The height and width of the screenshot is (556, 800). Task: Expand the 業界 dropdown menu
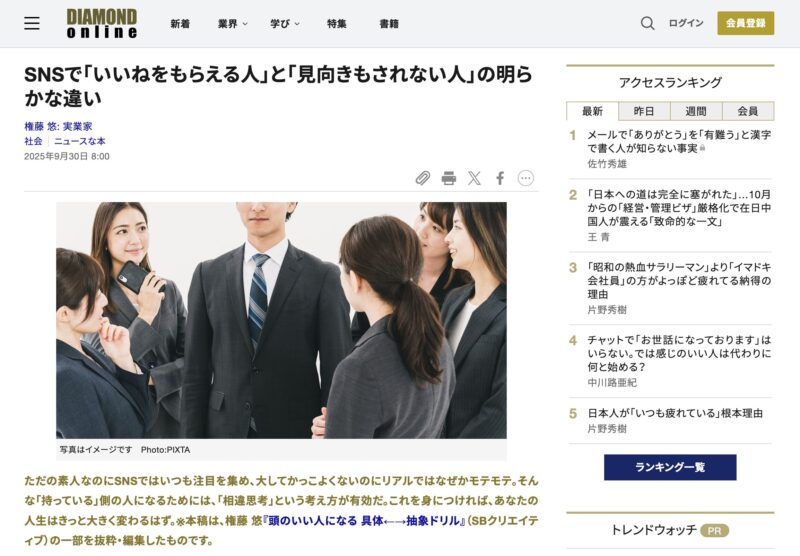(233, 23)
